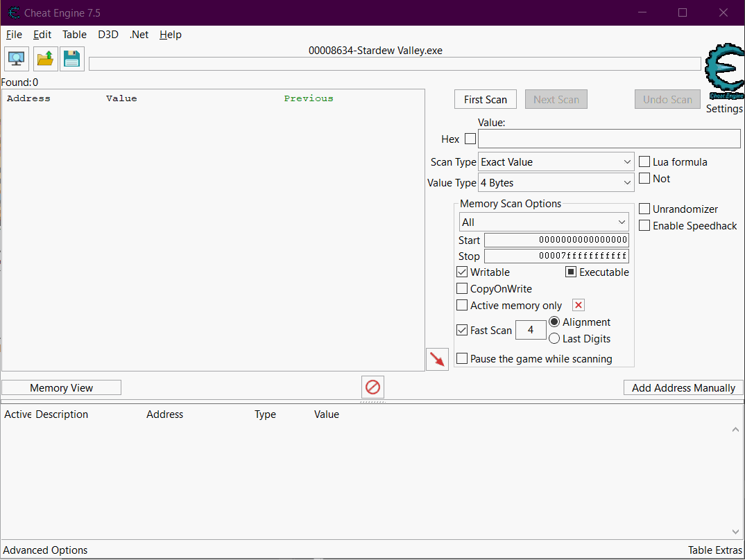Viewport: 745px width, 560px height.
Task: Select the Alignment radio button
Action: coord(554,322)
